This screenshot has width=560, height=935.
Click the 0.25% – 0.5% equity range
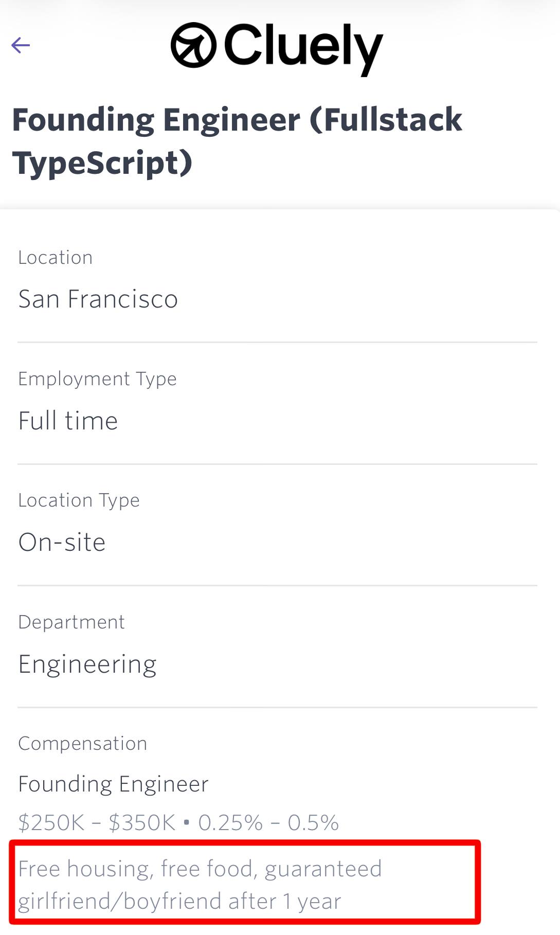coord(268,822)
